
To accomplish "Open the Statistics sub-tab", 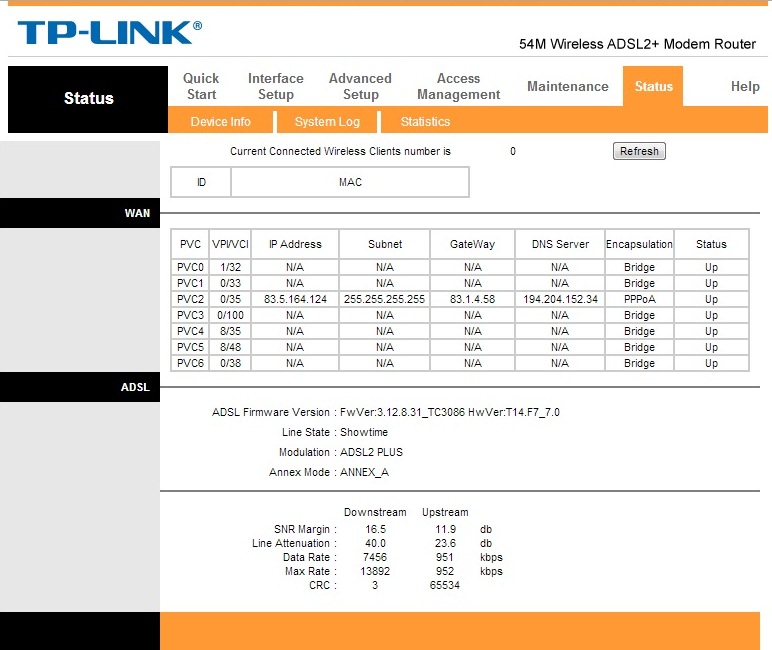I will pyautogui.click(x=425, y=122).
